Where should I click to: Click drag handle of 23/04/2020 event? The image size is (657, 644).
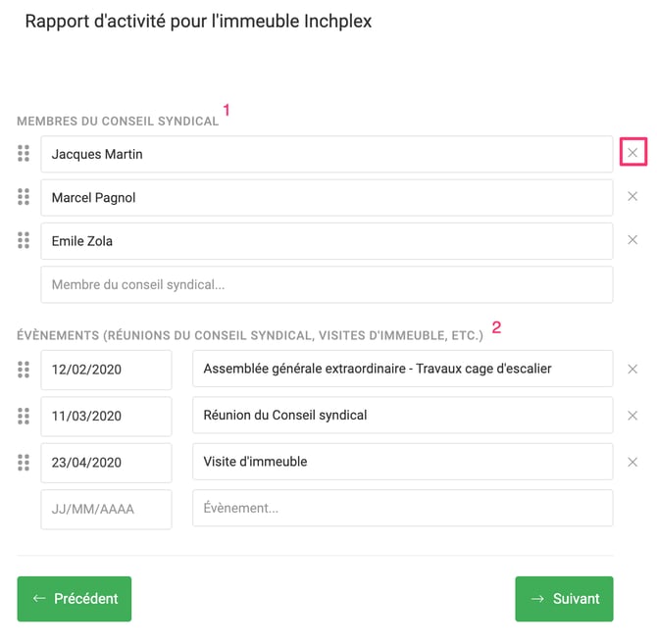(24, 462)
